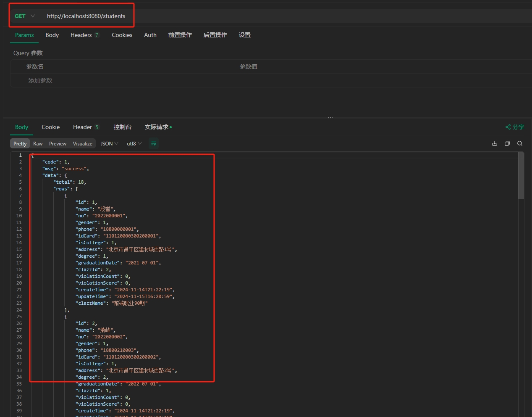Select the Visualize response view
The image size is (532, 417).
point(82,144)
